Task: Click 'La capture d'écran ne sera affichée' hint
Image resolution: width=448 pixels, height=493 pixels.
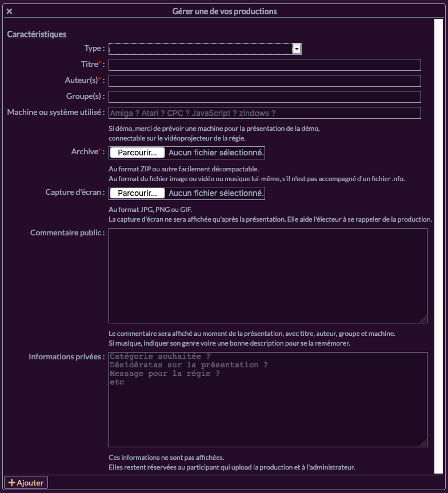Action: [x=270, y=219]
